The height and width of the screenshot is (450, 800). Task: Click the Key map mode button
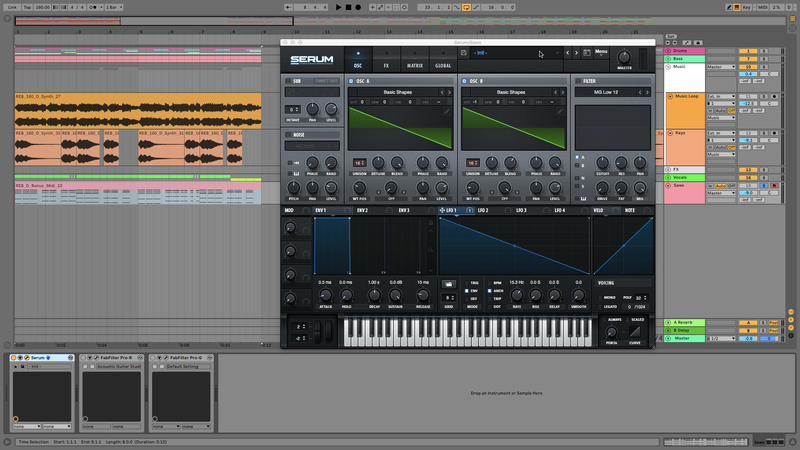click(x=746, y=7)
